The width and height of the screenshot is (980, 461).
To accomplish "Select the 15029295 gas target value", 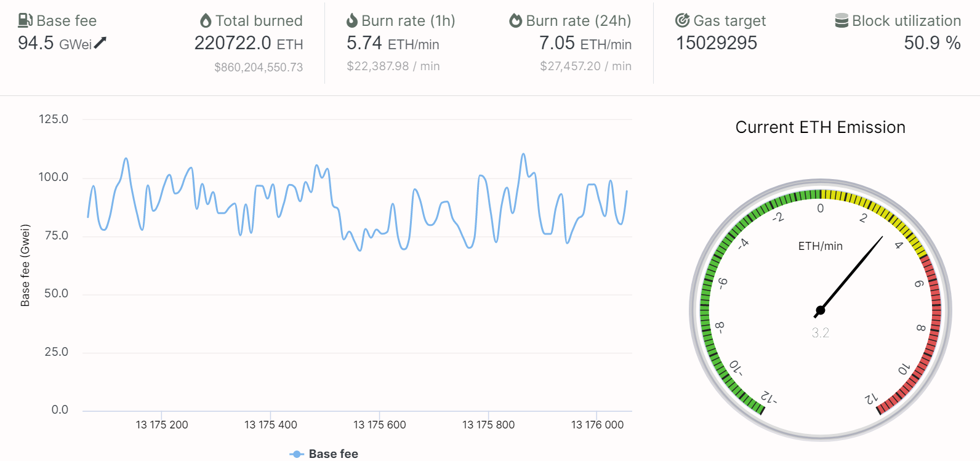I will (717, 43).
